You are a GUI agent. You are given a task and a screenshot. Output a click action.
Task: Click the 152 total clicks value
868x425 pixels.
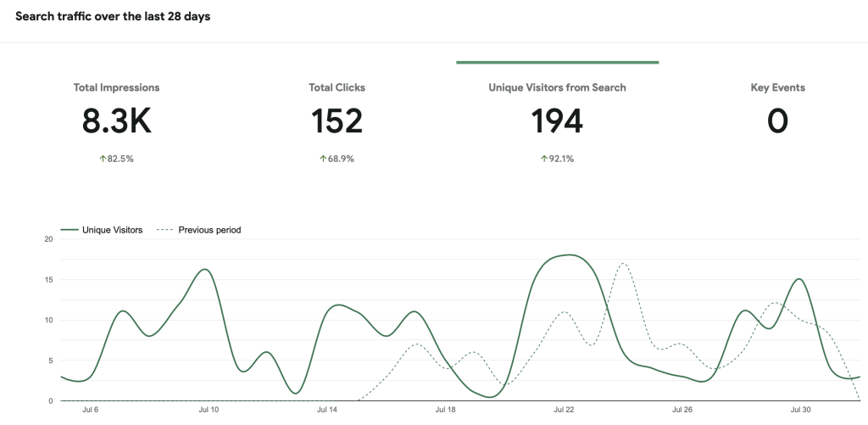pos(337,122)
